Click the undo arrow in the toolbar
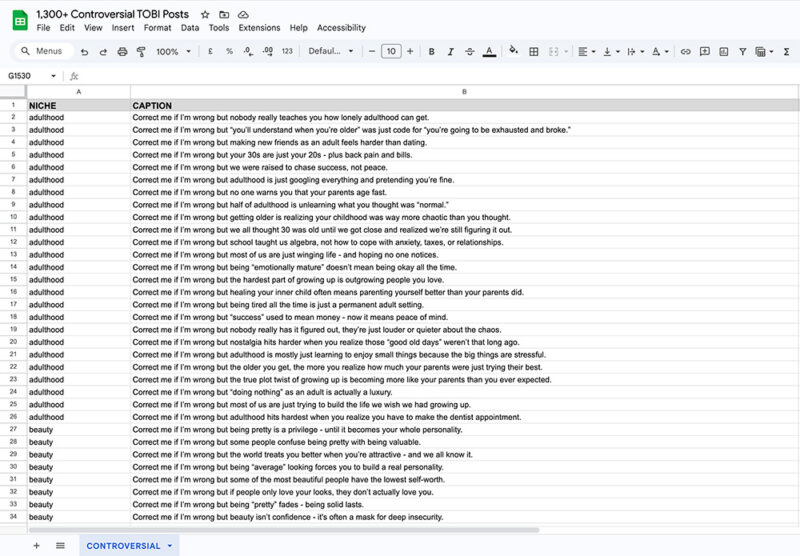This screenshot has height=556, width=800. (x=85, y=51)
